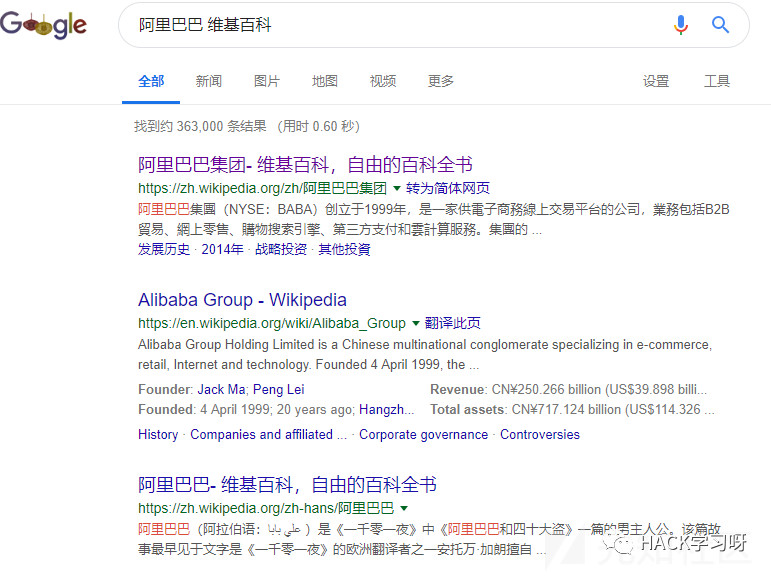The width and height of the screenshot is (771, 576).
Task: Switch to the 图片 tab
Action: (267, 81)
